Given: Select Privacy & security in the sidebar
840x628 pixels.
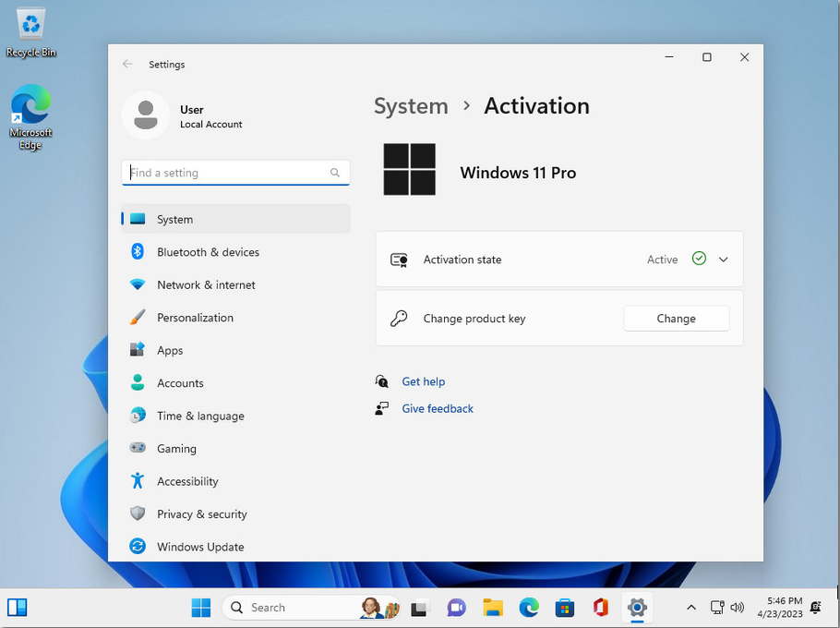Looking at the screenshot, I should [x=235, y=513].
